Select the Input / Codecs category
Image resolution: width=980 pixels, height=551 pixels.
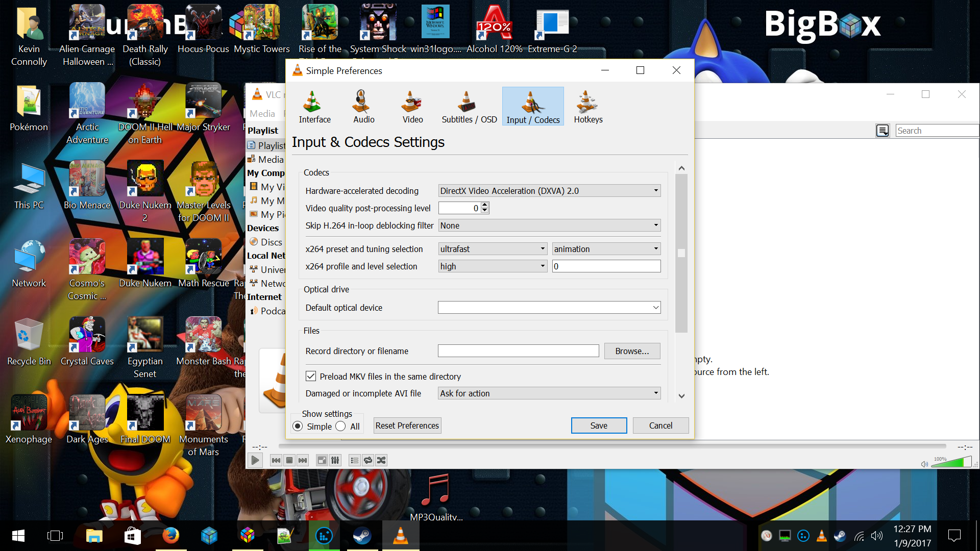[x=533, y=107]
